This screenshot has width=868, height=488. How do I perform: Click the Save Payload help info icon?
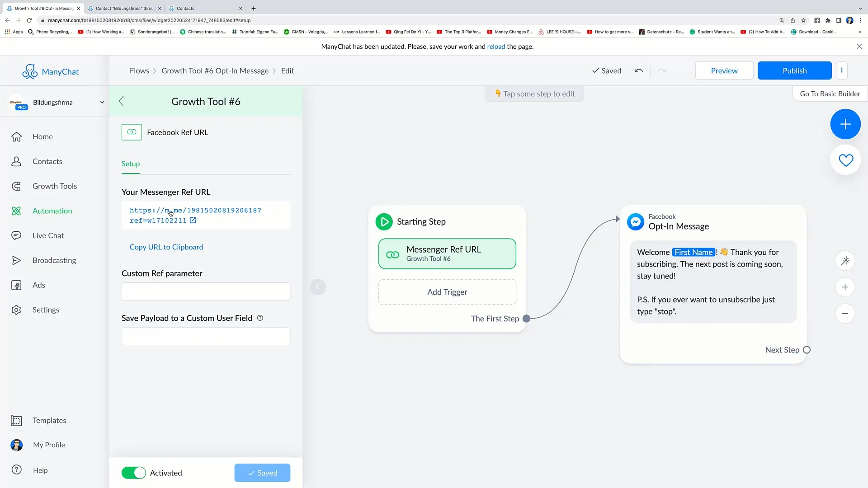(260, 318)
